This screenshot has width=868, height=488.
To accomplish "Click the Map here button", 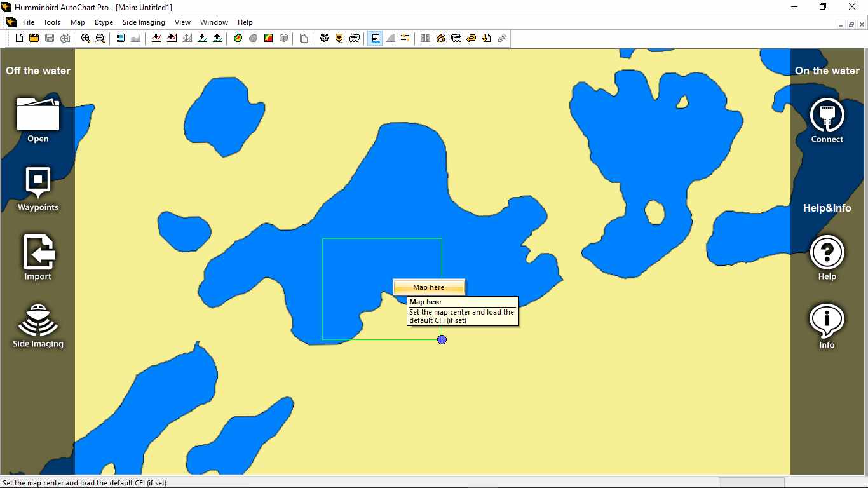I will tap(429, 287).
